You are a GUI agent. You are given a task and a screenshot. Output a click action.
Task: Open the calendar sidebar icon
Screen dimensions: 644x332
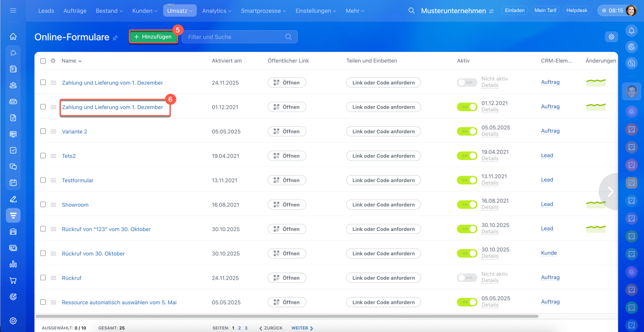tap(13, 183)
